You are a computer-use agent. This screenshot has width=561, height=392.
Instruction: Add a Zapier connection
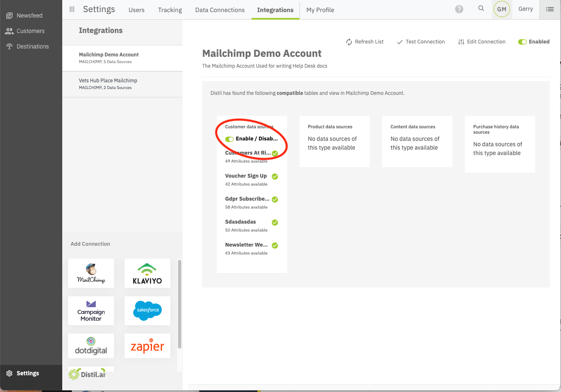click(x=147, y=346)
